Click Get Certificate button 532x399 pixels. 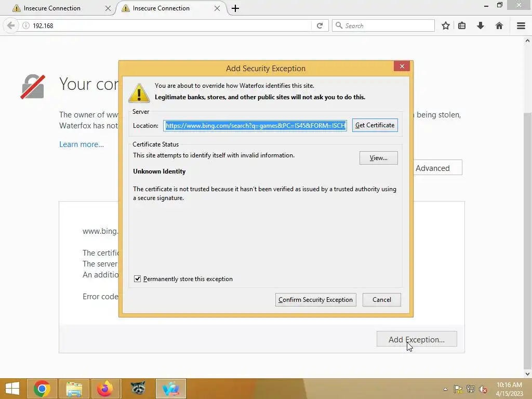click(x=375, y=125)
